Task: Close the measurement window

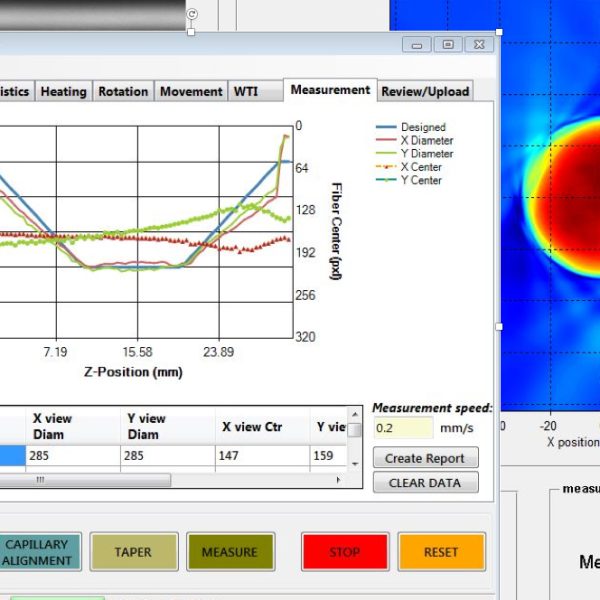Action: pyautogui.click(x=479, y=44)
